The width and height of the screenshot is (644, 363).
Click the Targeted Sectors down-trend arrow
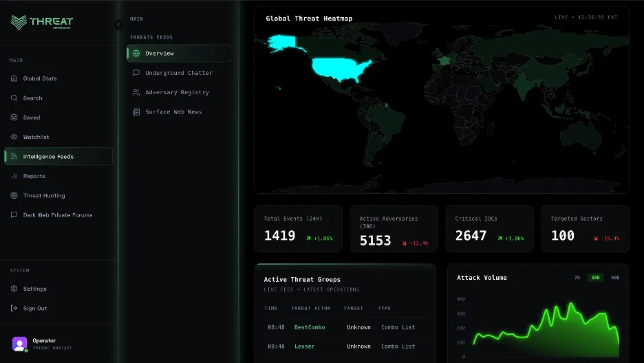596,239
